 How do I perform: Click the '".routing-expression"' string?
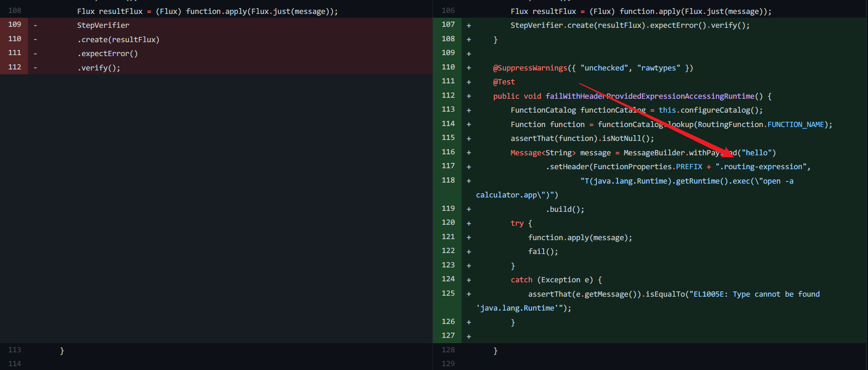[x=761, y=167]
